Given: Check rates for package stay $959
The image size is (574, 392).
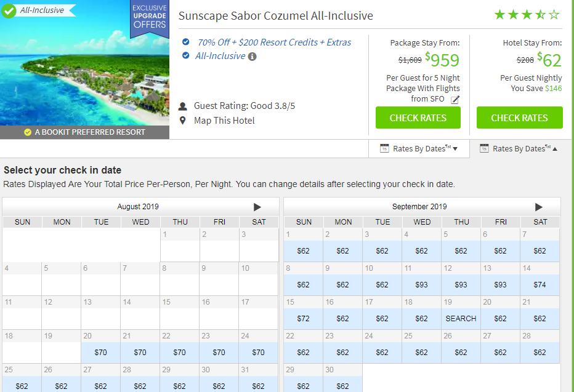Looking at the screenshot, I should click(x=418, y=118).
